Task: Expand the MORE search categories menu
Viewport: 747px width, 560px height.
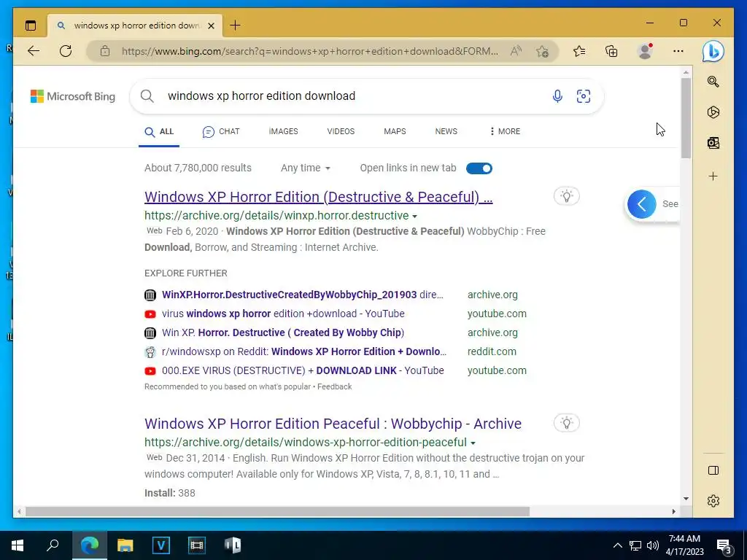Action: coord(505,131)
